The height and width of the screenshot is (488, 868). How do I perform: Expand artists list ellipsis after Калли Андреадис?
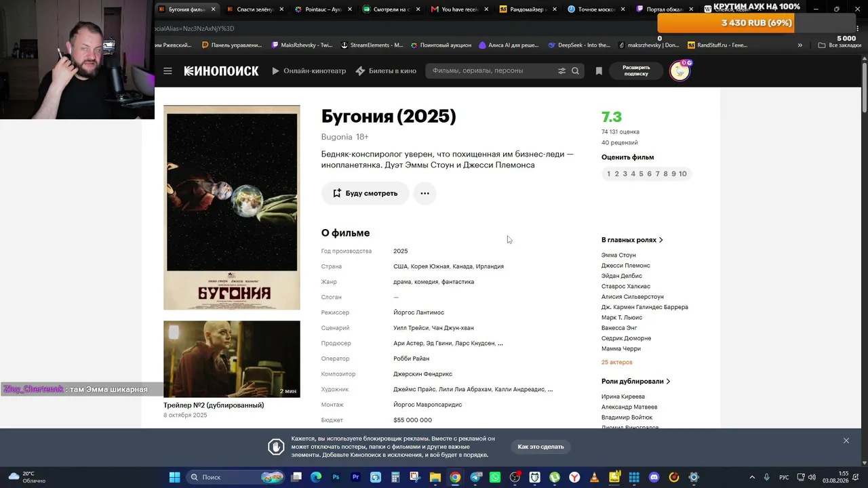tap(550, 390)
